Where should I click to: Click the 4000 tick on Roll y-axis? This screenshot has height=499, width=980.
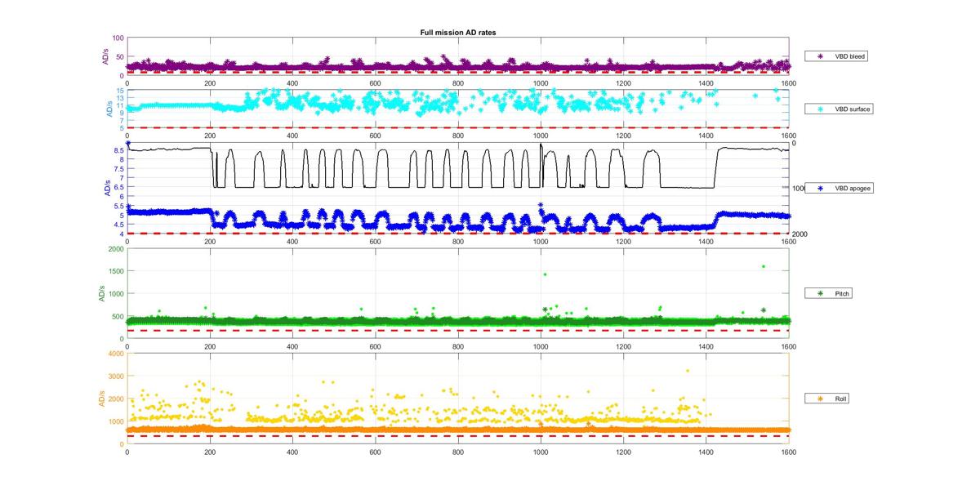click(116, 354)
